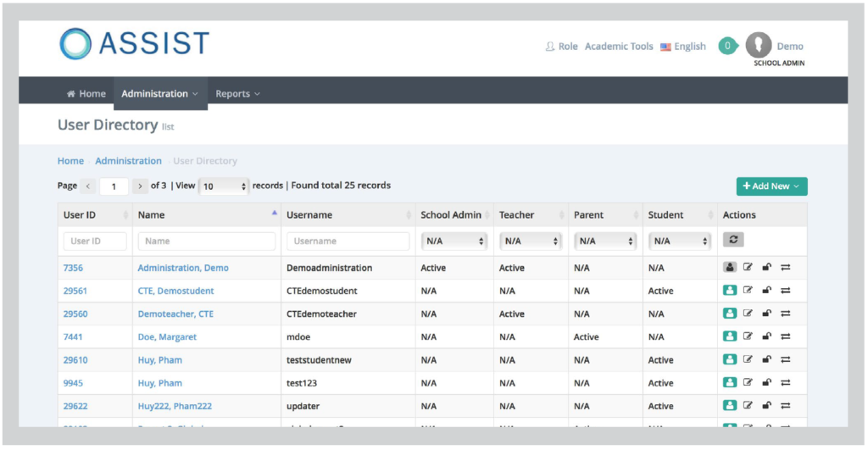868x450 pixels.
Task: Click the Home breadcrumb link
Action: tap(71, 161)
